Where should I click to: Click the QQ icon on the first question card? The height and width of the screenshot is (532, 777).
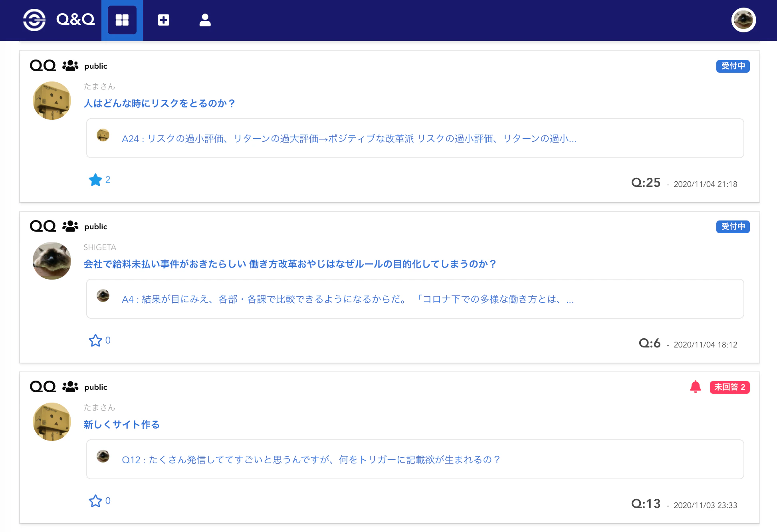43,66
